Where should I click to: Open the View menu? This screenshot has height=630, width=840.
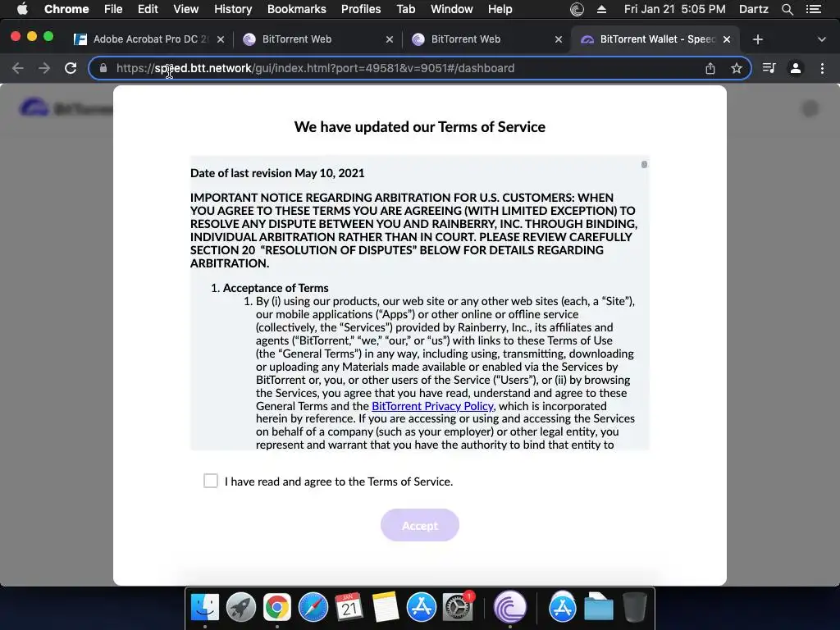pyautogui.click(x=186, y=9)
